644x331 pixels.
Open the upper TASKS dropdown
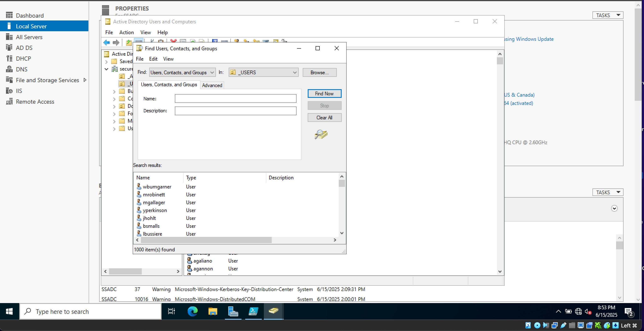point(608,15)
